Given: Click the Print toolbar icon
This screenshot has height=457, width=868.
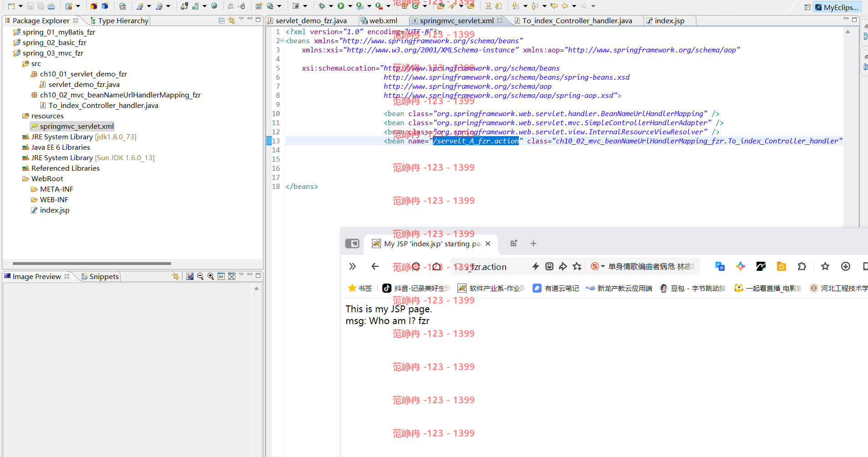Looking at the screenshot, I should pos(51,6).
